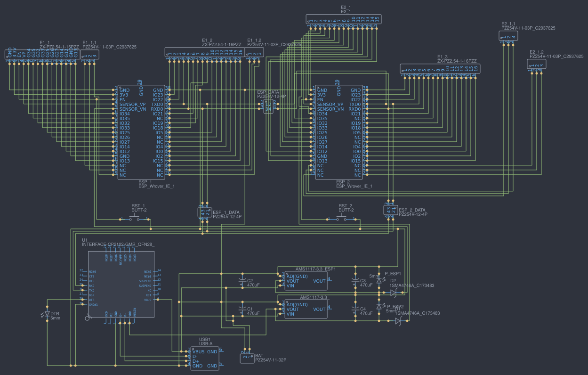The height and width of the screenshot is (375, 588).
Task: Click the E1_3 pin header strip
Action: tap(440, 68)
